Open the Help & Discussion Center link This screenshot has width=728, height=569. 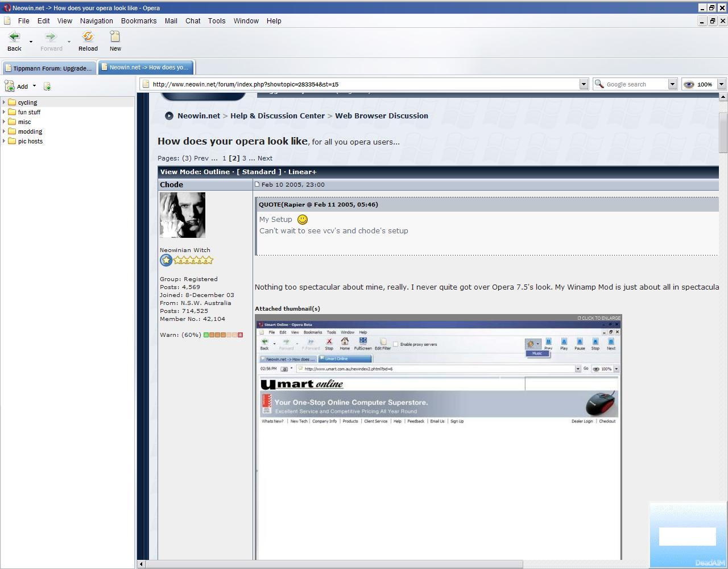click(x=278, y=116)
